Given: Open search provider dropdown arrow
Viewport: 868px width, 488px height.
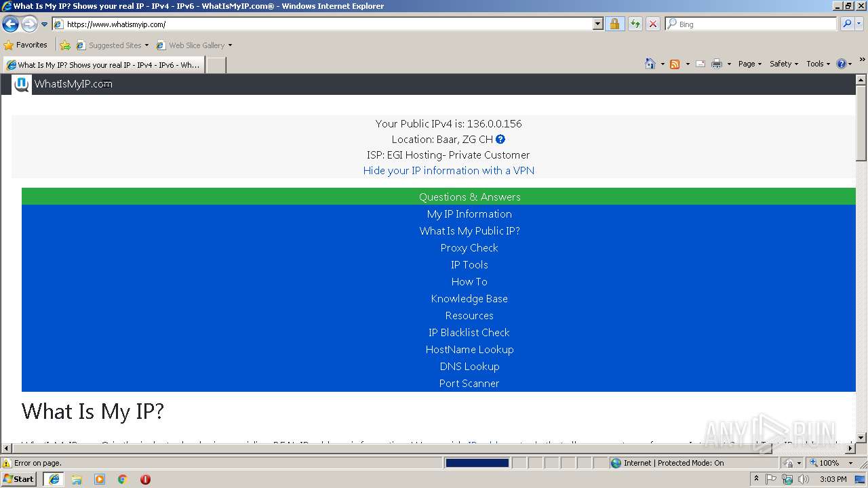Looking at the screenshot, I should (859, 24).
